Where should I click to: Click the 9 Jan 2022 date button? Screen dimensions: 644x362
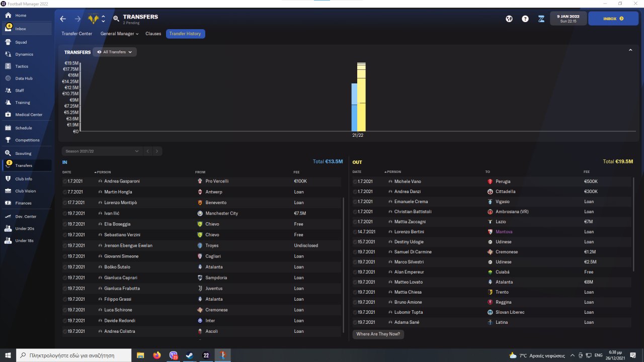(569, 19)
